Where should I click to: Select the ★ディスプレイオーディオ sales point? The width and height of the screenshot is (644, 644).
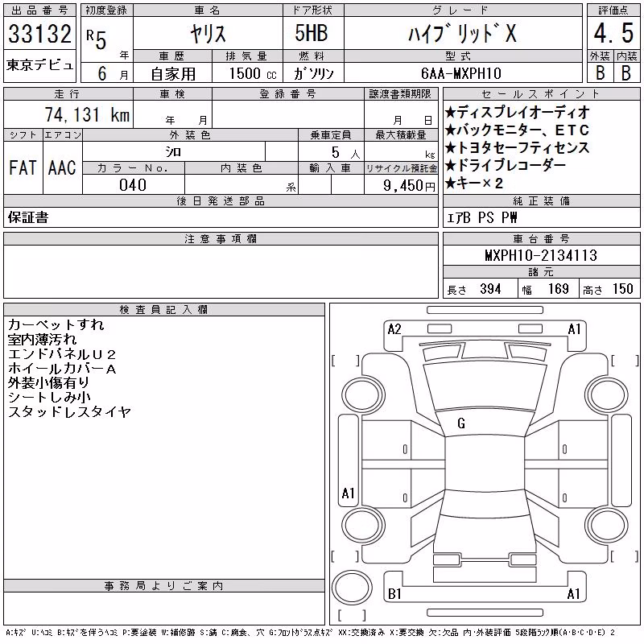(x=518, y=112)
